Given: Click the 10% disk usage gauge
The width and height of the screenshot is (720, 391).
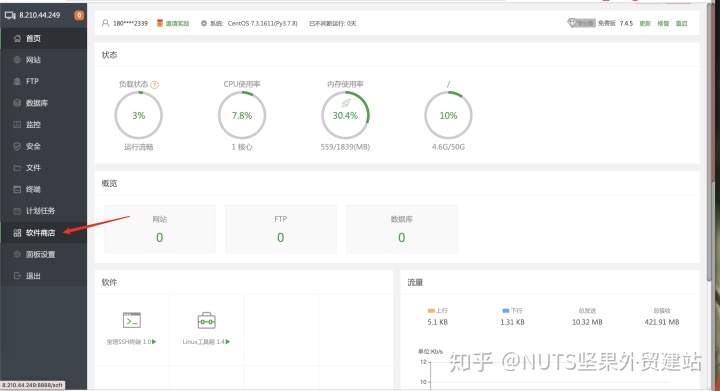Looking at the screenshot, I should (x=448, y=115).
